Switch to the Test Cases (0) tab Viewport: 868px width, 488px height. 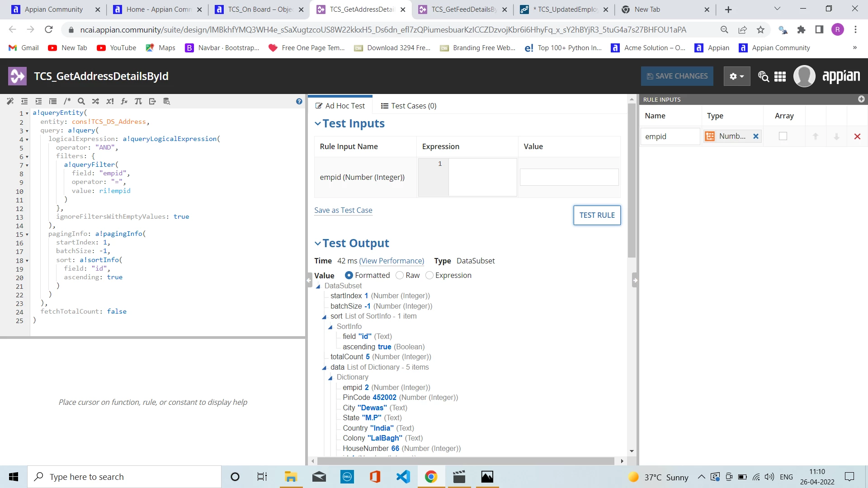pos(409,106)
